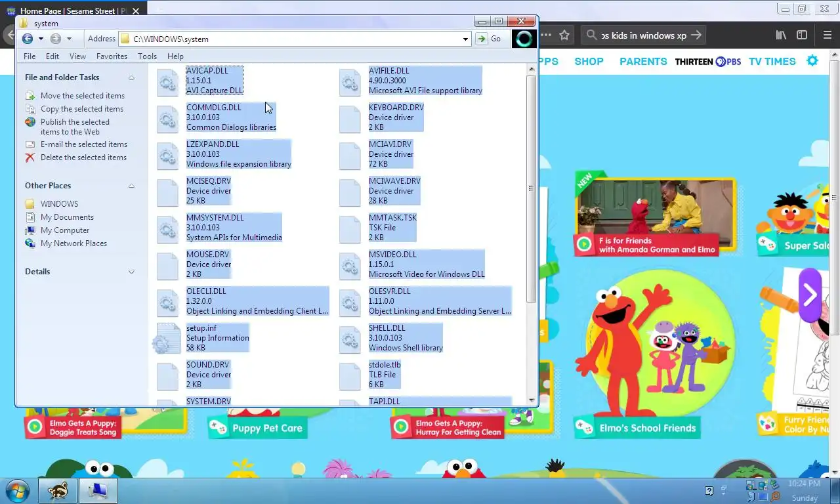
Task: Select the OLESVR.DLL file icon
Action: (350, 303)
